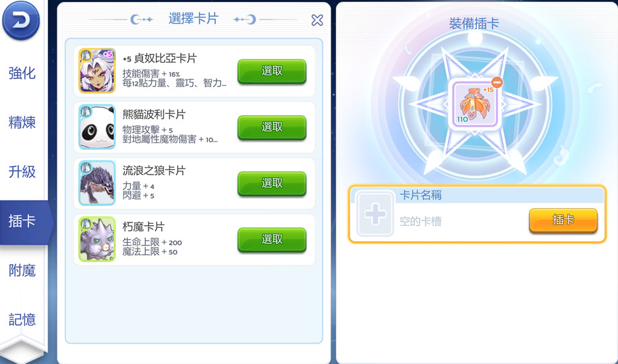Tap the panda 熊貓波利 card icon
Viewport: 618px width, 364px height.
tap(97, 127)
